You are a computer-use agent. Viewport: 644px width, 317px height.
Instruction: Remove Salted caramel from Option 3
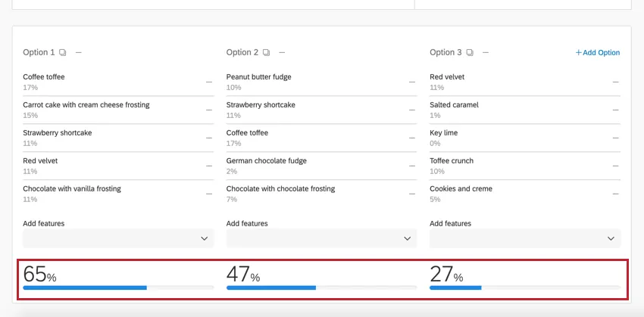click(615, 110)
